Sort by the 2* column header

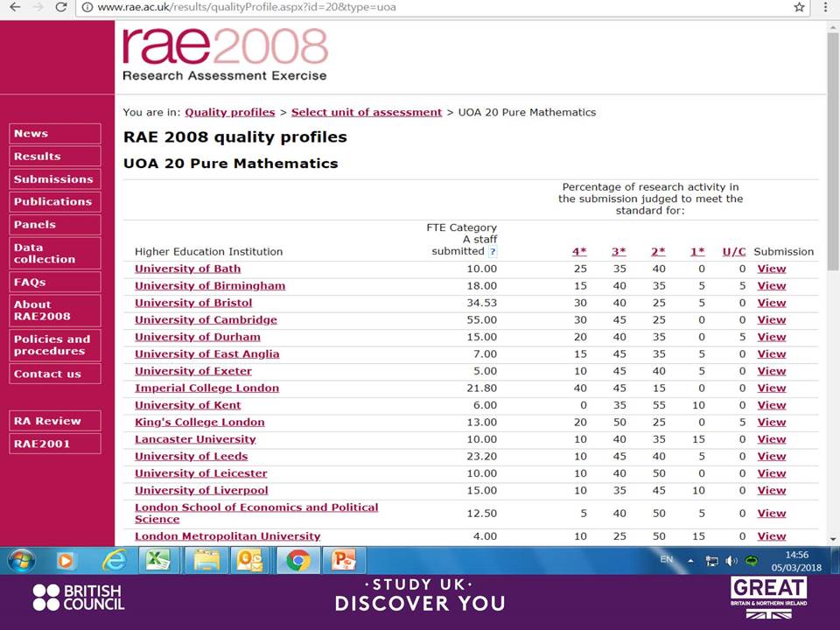coord(658,252)
